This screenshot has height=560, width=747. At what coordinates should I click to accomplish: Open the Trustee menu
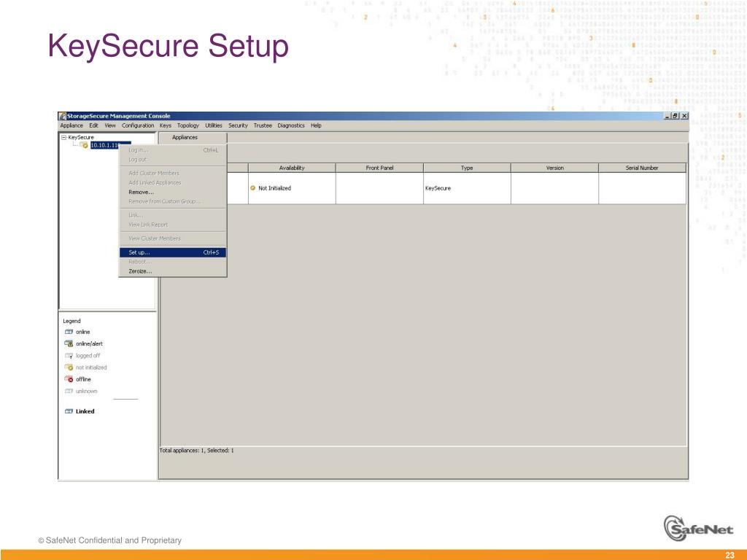[x=263, y=125]
